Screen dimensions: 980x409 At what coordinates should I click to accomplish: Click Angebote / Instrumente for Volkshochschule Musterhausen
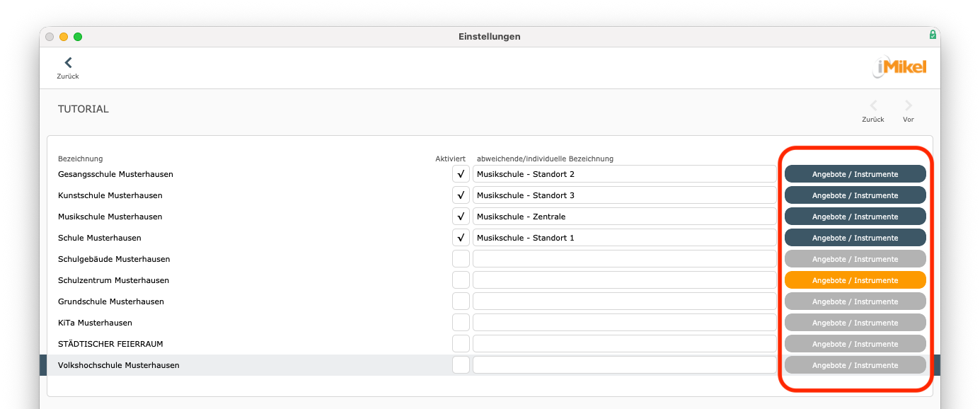(x=855, y=365)
